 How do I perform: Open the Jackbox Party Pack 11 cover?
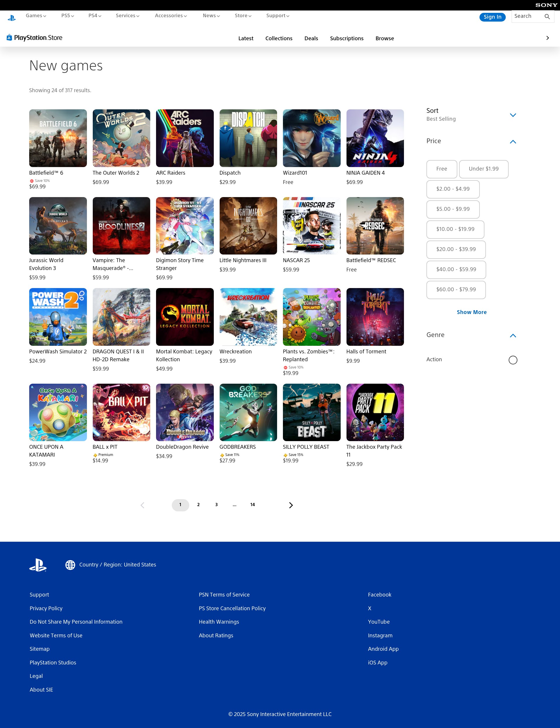(375, 413)
